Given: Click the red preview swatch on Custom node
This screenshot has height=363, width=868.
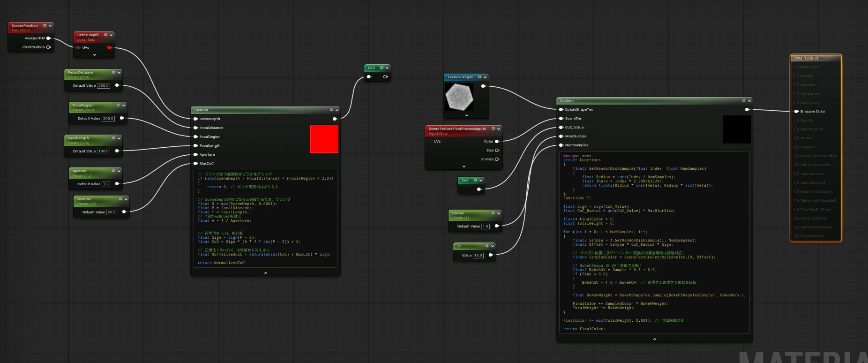Looking at the screenshot, I should pyautogui.click(x=324, y=139).
